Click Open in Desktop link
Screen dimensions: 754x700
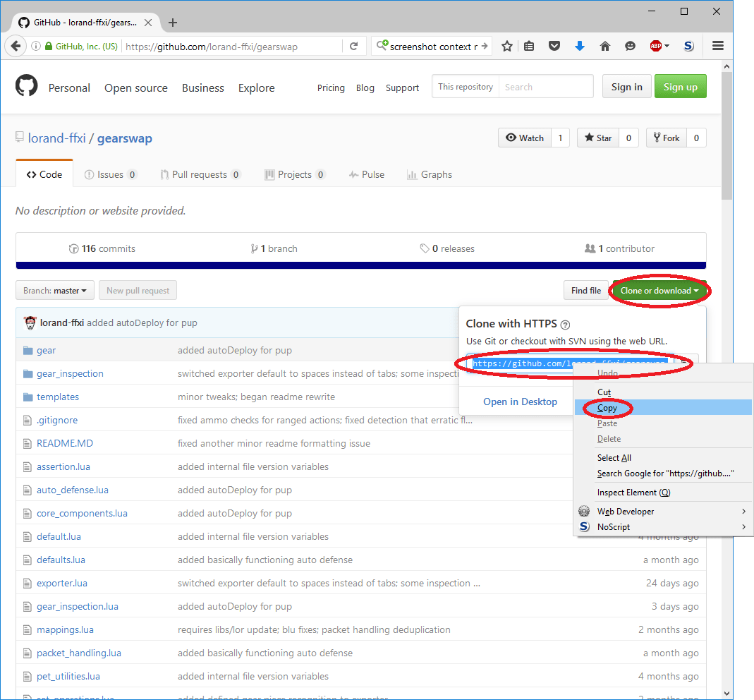pyautogui.click(x=520, y=402)
